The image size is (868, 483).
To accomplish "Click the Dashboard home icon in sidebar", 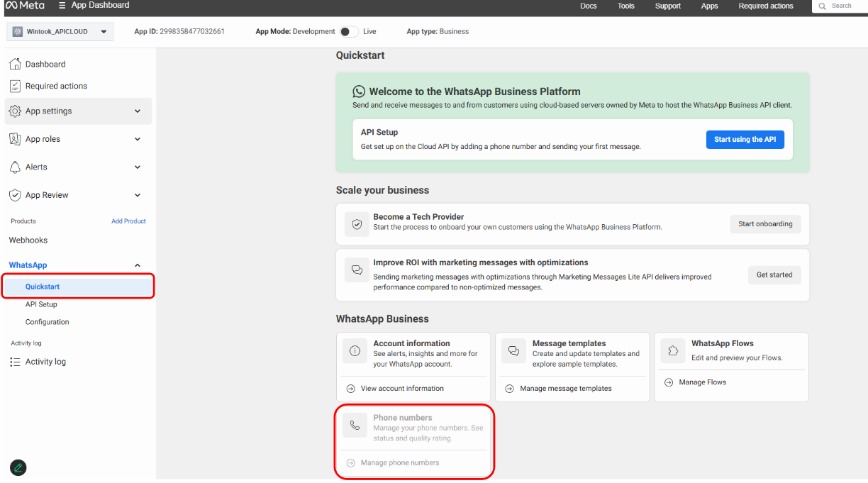I will 15,65.
